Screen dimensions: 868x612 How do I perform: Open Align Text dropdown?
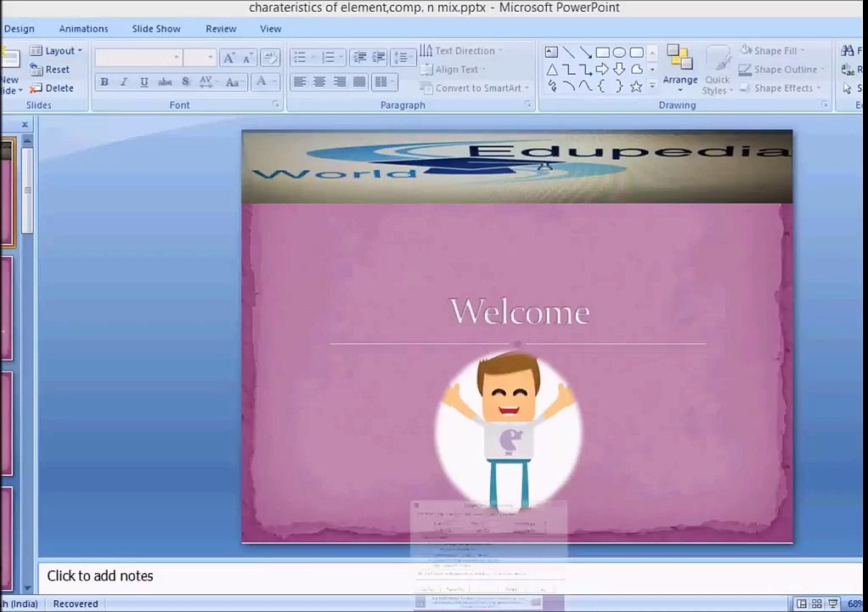tap(453, 70)
